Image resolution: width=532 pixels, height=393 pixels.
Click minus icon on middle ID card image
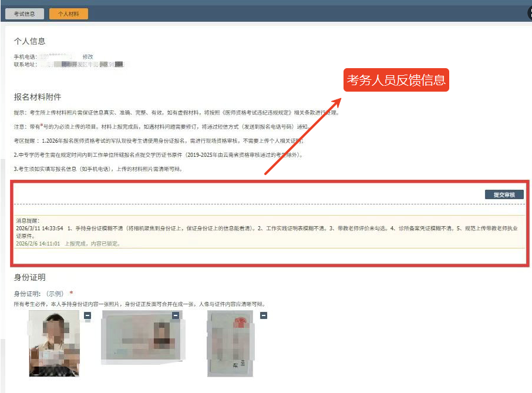point(175,315)
